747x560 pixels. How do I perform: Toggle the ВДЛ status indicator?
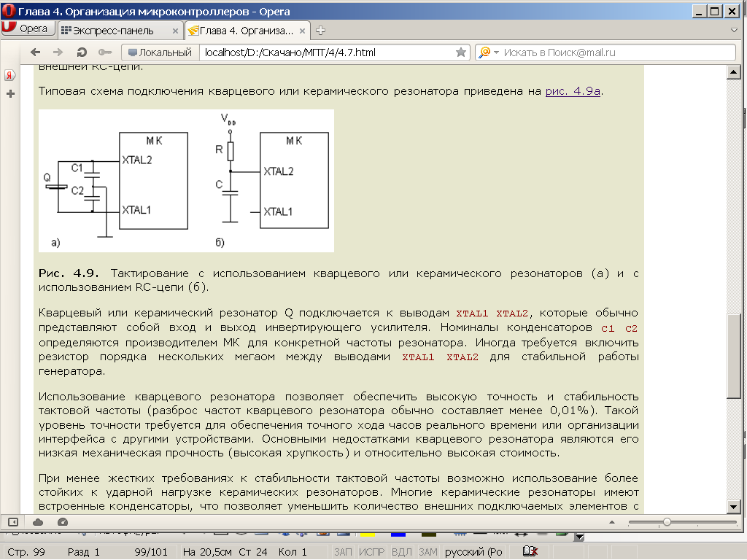(402, 552)
